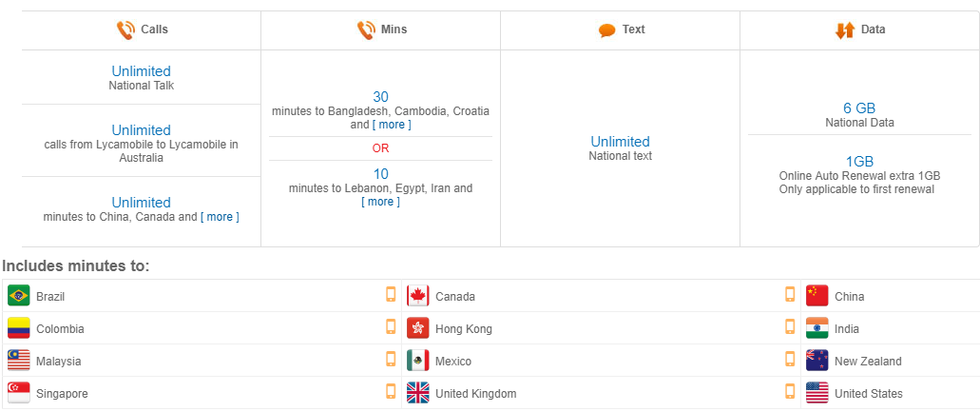
Task: Click the United Kingdom flag icon
Action: 417,393
